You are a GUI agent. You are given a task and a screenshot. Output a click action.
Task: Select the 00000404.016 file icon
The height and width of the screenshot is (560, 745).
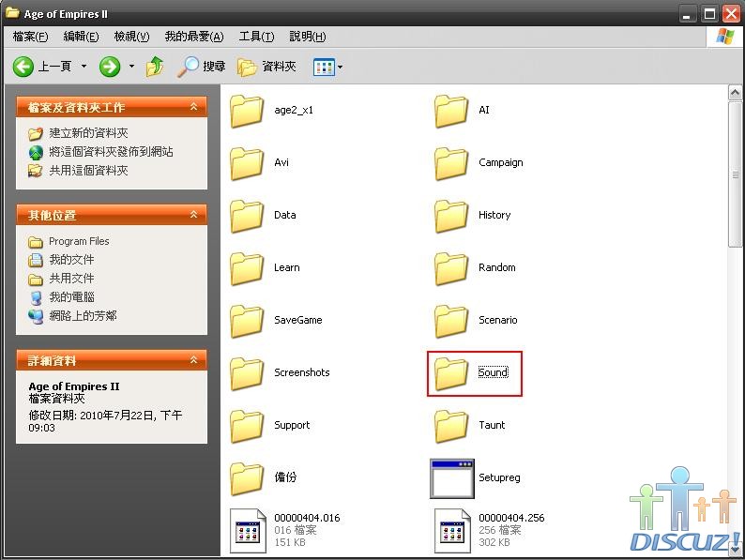click(x=248, y=531)
